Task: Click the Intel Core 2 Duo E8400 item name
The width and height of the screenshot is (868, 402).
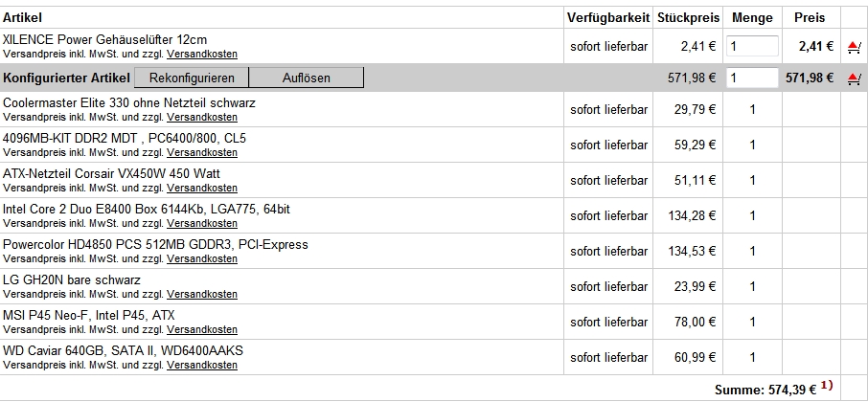Action: click(x=147, y=209)
